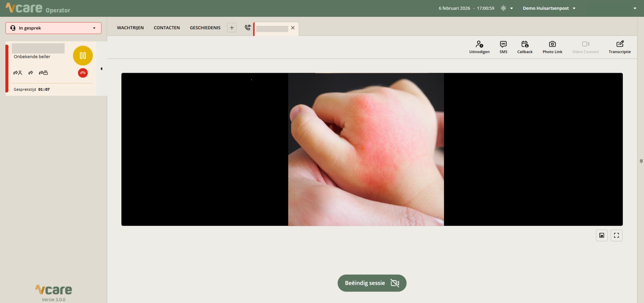Schedule a callback with the Callback icon
This screenshot has height=303, width=644.
coord(525,47)
